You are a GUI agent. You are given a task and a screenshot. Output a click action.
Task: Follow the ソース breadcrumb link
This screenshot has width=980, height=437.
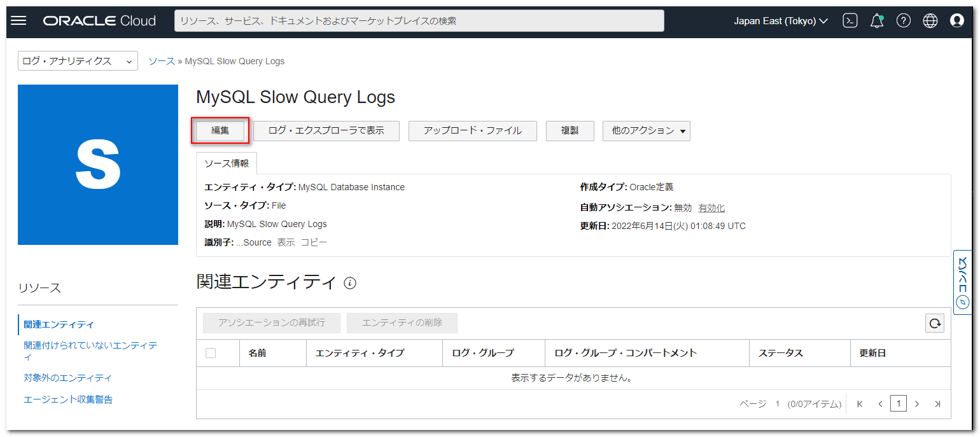(162, 61)
